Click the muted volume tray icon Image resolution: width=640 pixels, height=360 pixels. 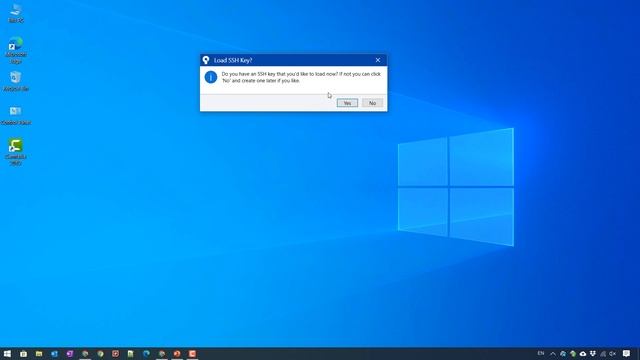click(613, 353)
